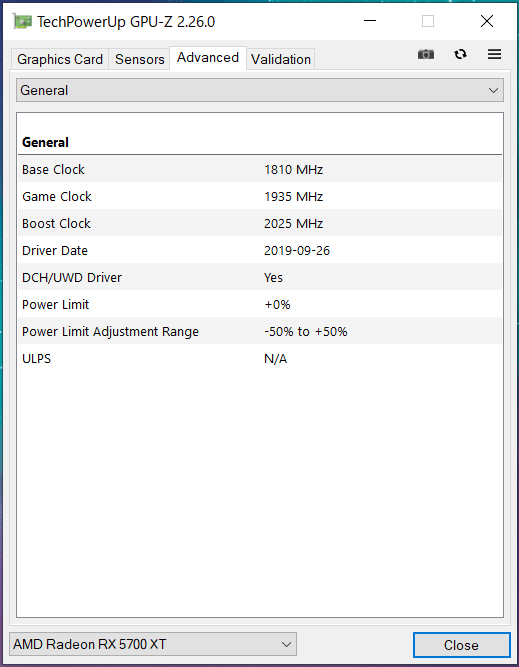Viewport: 519px width, 667px height.
Task: Take a screenshot with the camera icon
Action: (426, 54)
